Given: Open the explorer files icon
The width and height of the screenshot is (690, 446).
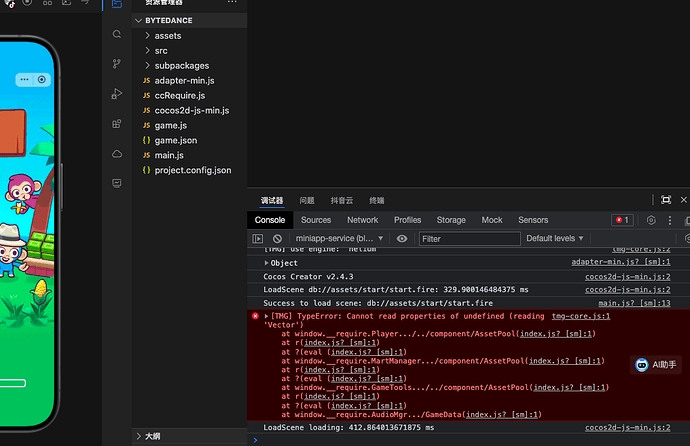Looking at the screenshot, I should tap(117, 4).
